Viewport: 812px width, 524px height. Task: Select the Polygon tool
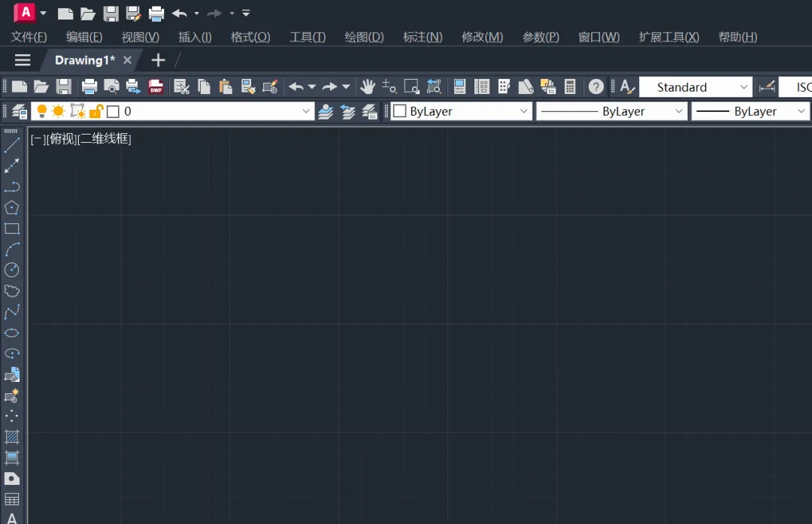tap(11, 207)
